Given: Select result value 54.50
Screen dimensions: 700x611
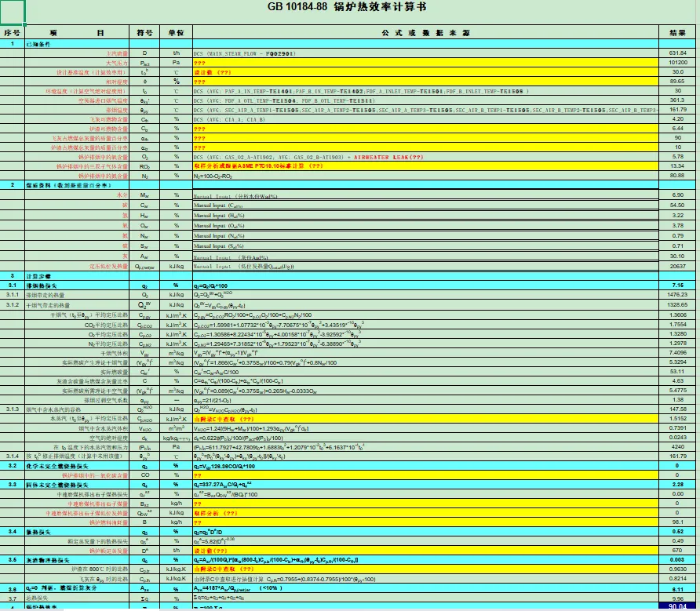Looking at the screenshot, I should pyautogui.click(x=677, y=205).
